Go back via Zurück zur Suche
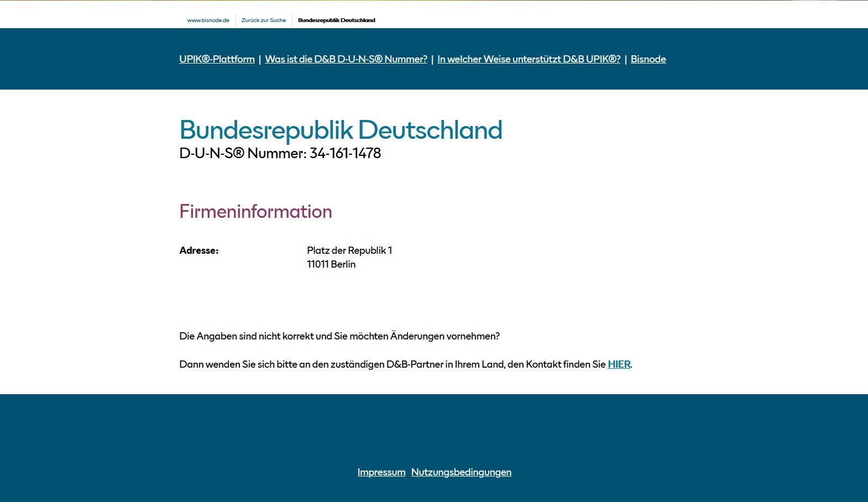Image resolution: width=868 pixels, height=502 pixels. 264,20
